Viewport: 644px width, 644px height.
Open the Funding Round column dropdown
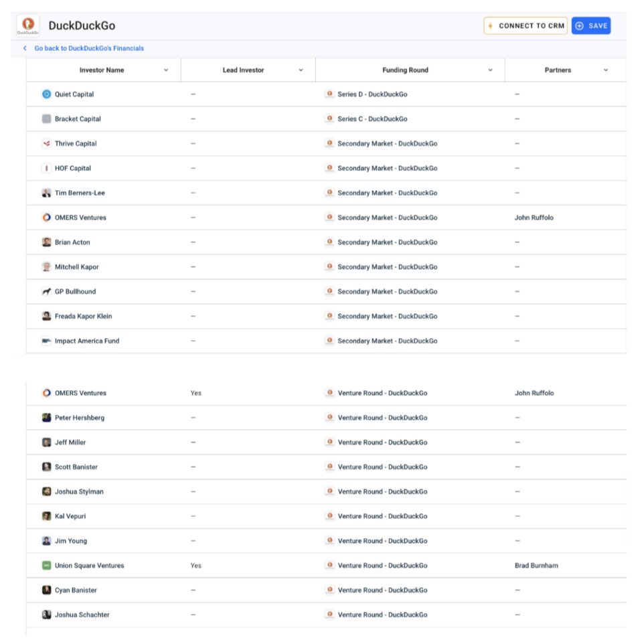click(x=490, y=70)
